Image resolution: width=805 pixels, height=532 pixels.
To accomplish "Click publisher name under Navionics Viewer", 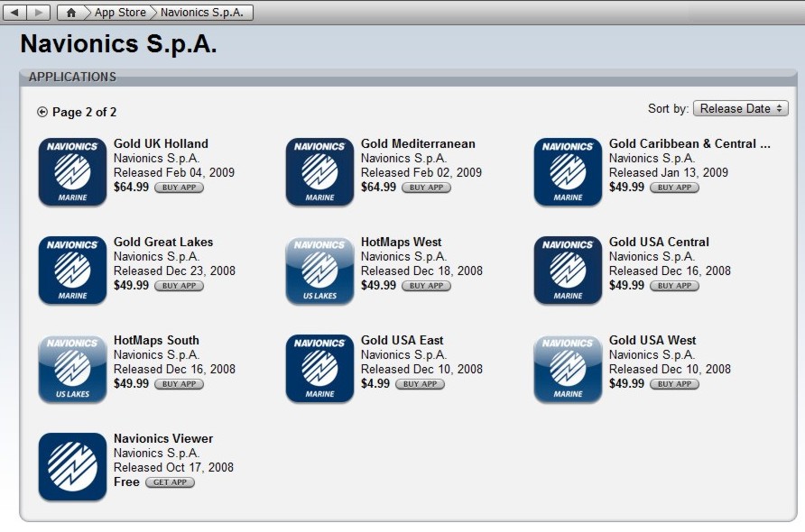I will pyautogui.click(x=157, y=453).
